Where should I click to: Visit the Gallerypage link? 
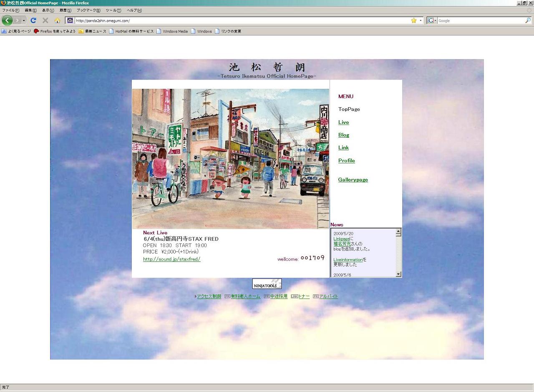353,180
